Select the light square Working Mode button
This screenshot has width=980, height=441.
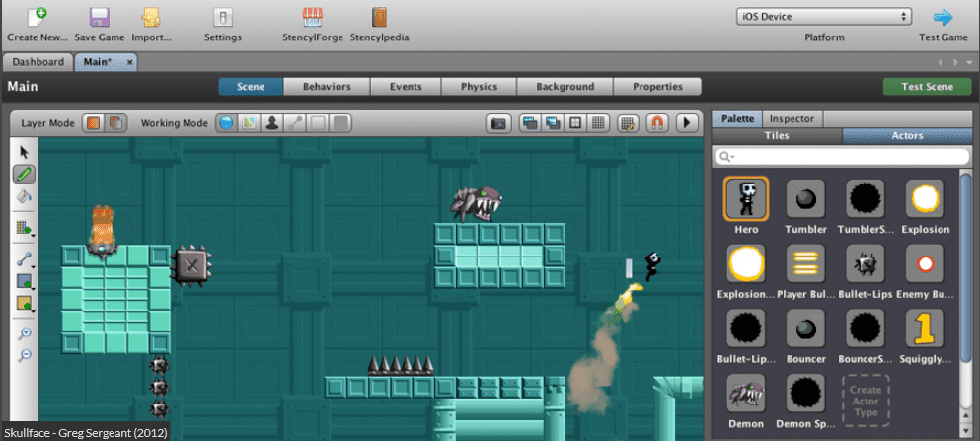click(x=318, y=123)
